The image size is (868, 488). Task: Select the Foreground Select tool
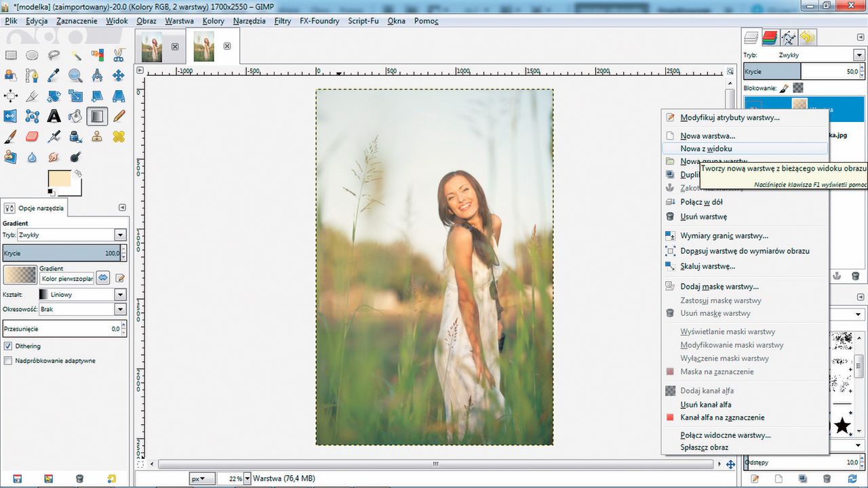tap(10, 75)
